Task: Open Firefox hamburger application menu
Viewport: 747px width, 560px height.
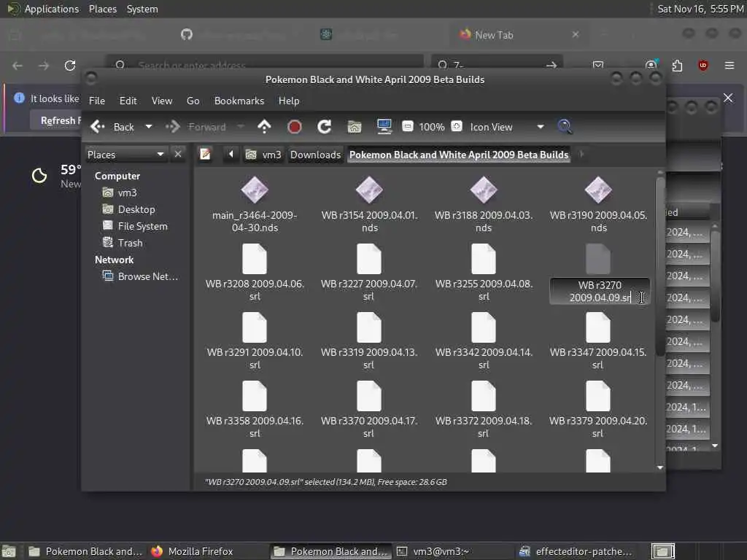Action: click(729, 65)
